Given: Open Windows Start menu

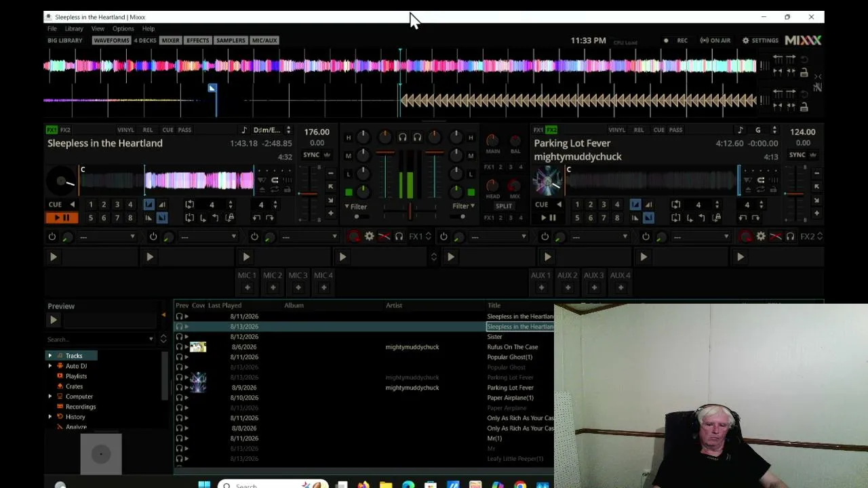Looking at the screenshot, I should (x=204, y=485).
